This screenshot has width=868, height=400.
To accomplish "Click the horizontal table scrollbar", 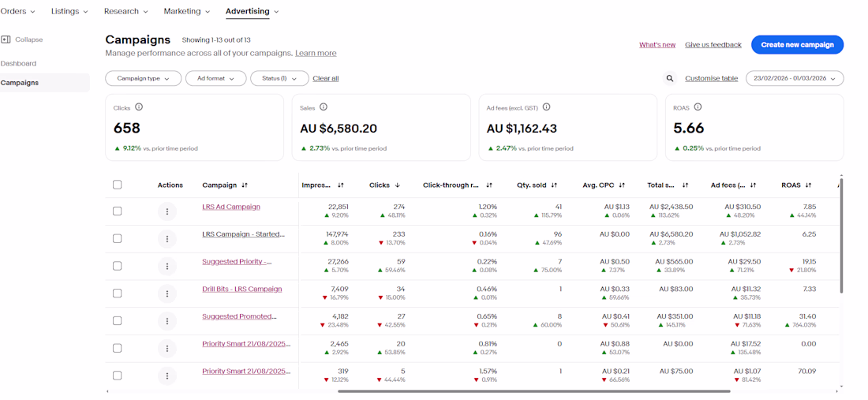I will click(533, 391).
